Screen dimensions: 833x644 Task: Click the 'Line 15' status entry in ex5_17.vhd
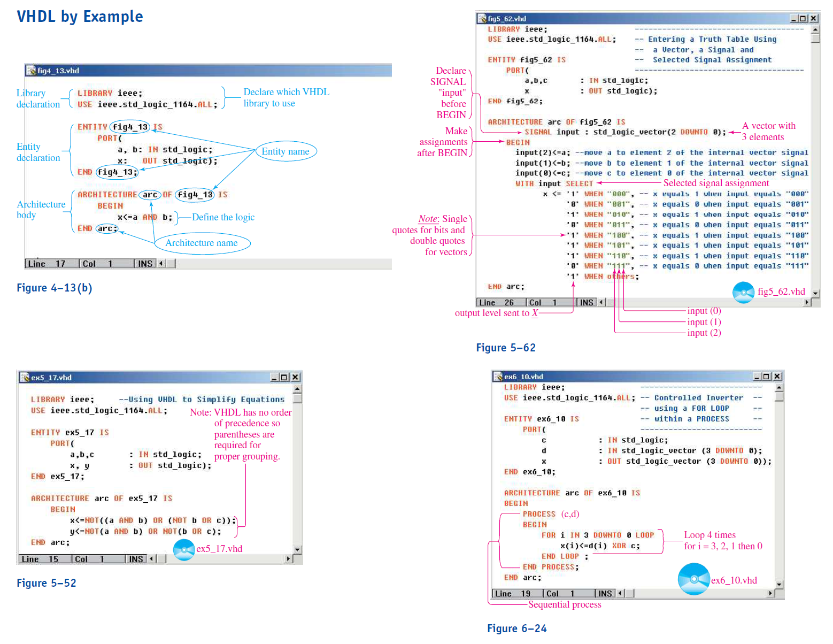tap(44, 559)
